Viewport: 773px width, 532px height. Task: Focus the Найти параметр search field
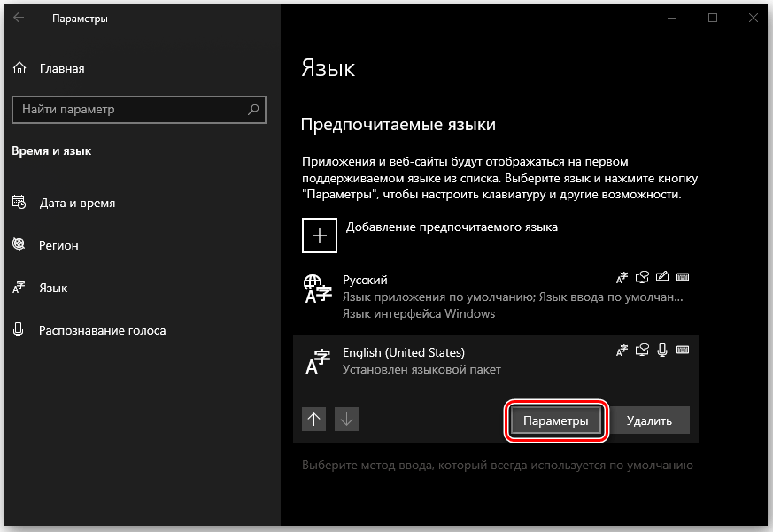[x=138, y=110]
